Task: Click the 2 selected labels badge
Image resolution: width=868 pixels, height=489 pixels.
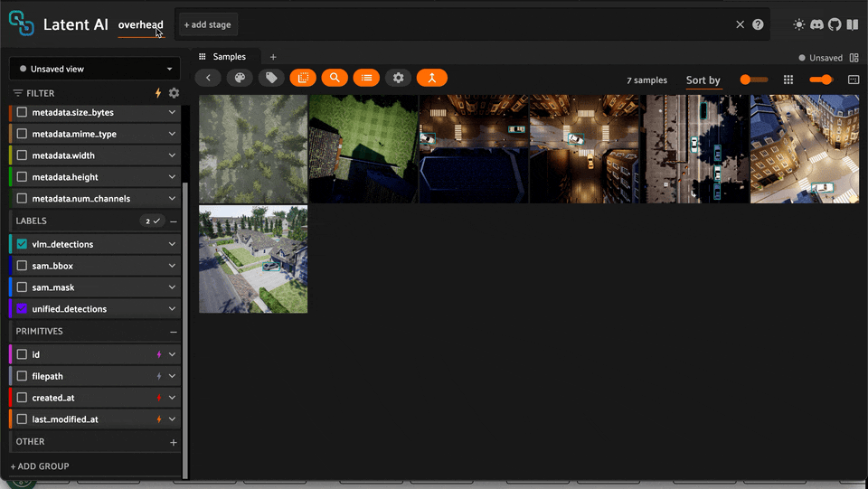Action: 152,221
